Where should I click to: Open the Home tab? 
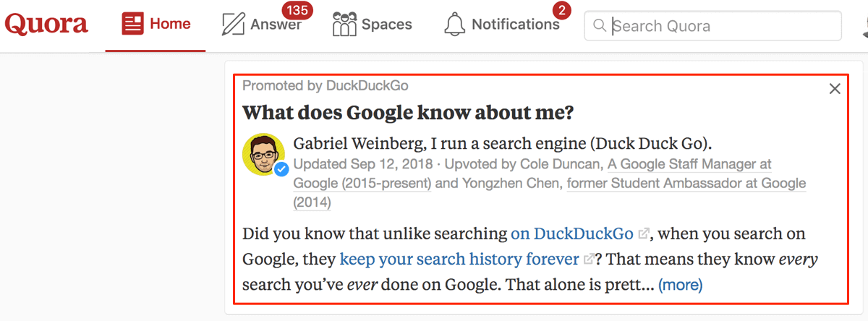point(156,25)
